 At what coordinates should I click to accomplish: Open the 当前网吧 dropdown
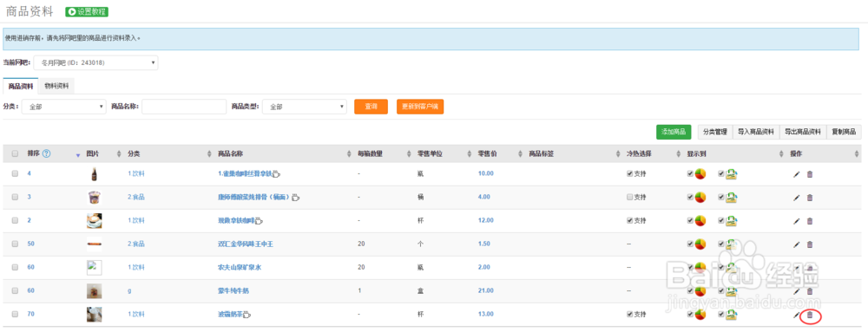[x=95, y=63]
